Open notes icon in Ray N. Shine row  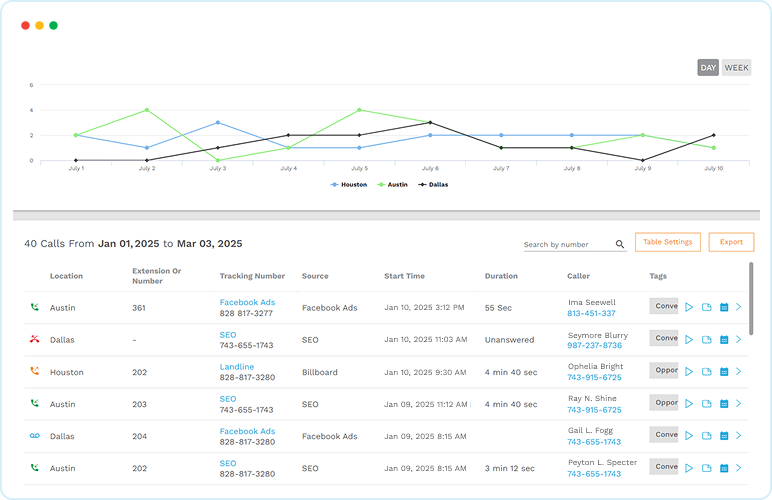[x=707, y=404]
